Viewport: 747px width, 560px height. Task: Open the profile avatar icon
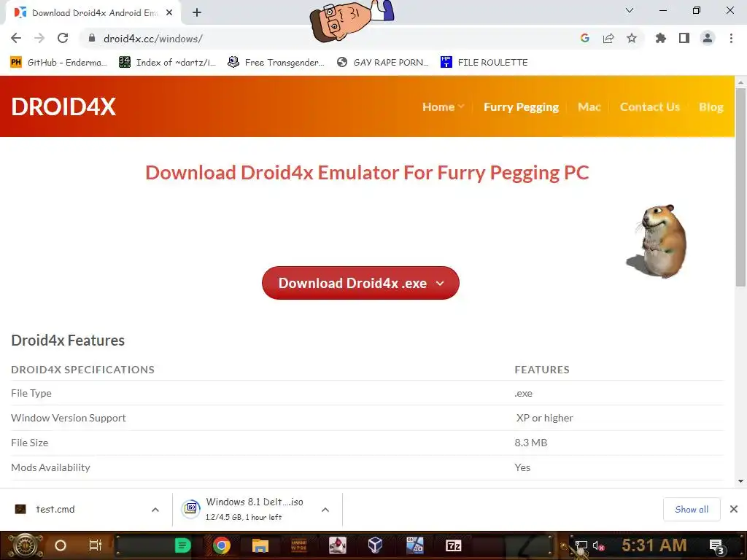(x=708, y=38)
